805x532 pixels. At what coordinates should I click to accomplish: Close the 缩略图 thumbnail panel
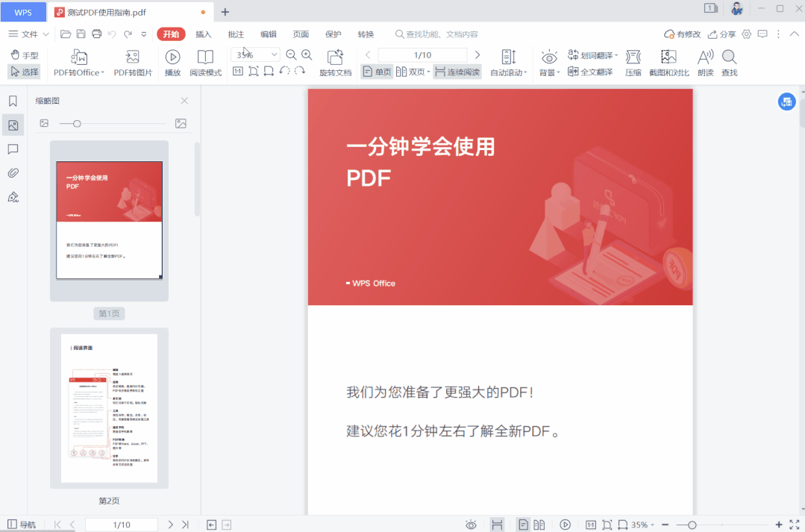184,100
